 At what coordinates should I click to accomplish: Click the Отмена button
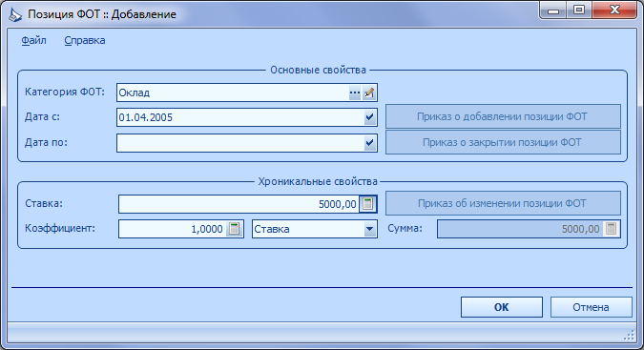pyautogui.click(x=591, y=307)
